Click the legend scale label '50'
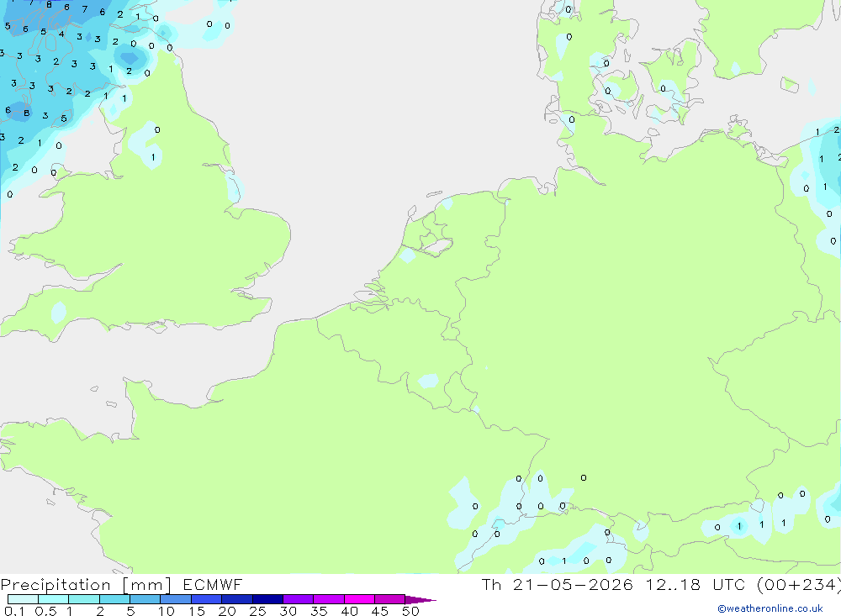 click(x=410, y=611)
